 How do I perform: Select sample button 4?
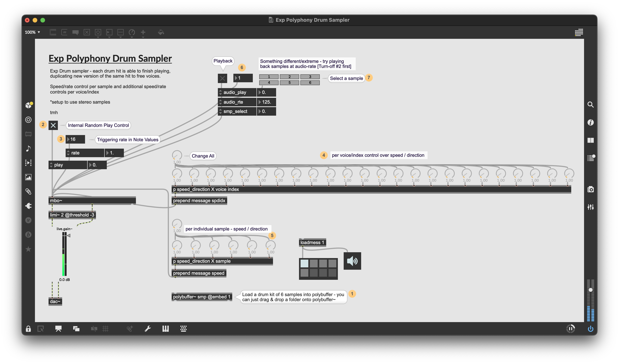[269, 82]
